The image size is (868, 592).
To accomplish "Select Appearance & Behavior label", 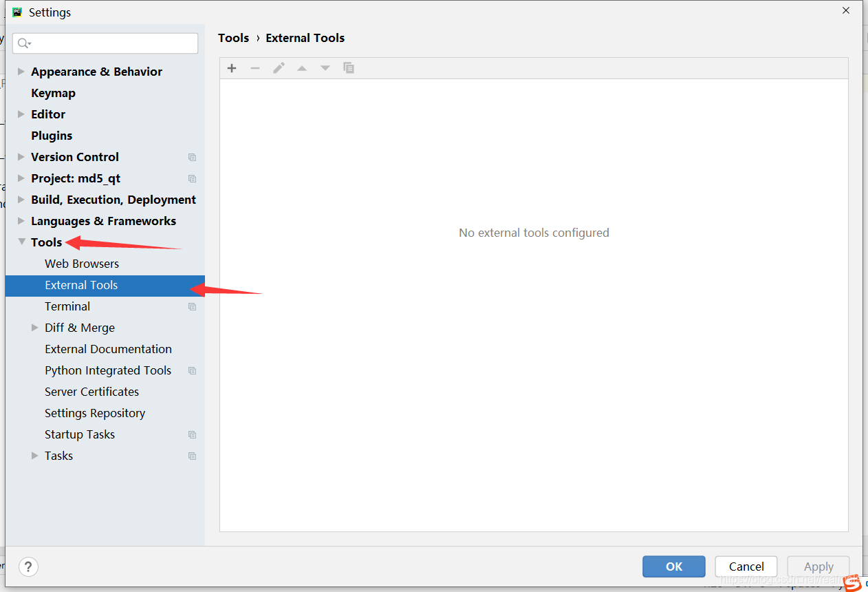I will (x=96, y=72).
